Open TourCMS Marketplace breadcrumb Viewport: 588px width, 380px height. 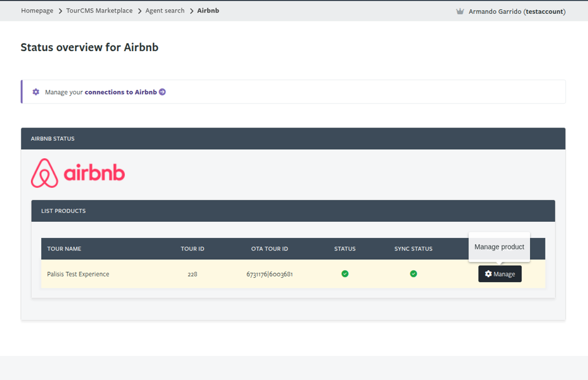click(x=99, y=11)
